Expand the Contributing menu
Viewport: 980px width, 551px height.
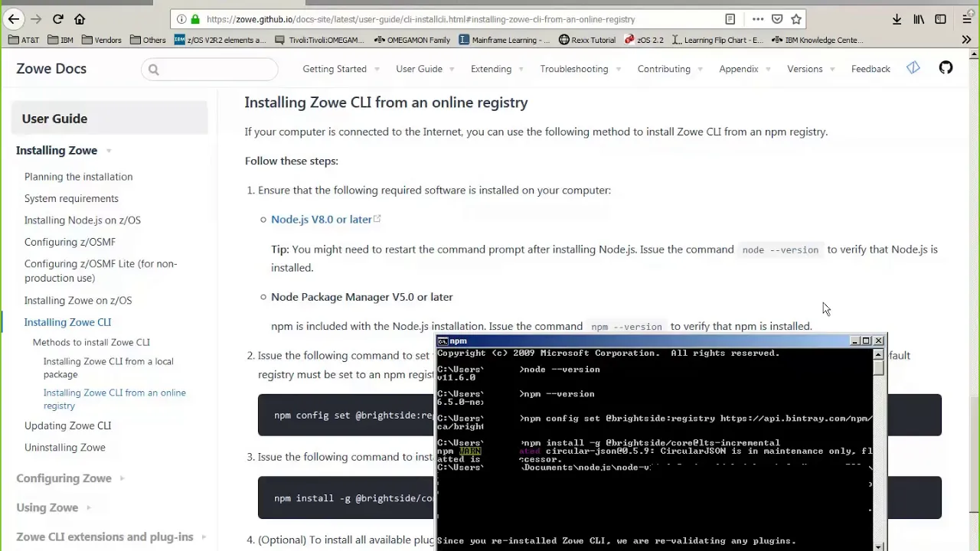(670, 69)
